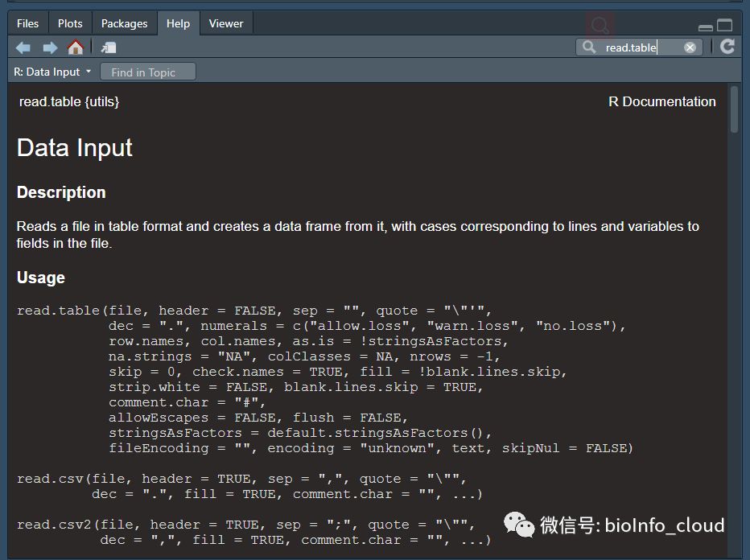This screenshot has width=750, height=560.
Task: Show help in a new window
Action: pos(109,47)
